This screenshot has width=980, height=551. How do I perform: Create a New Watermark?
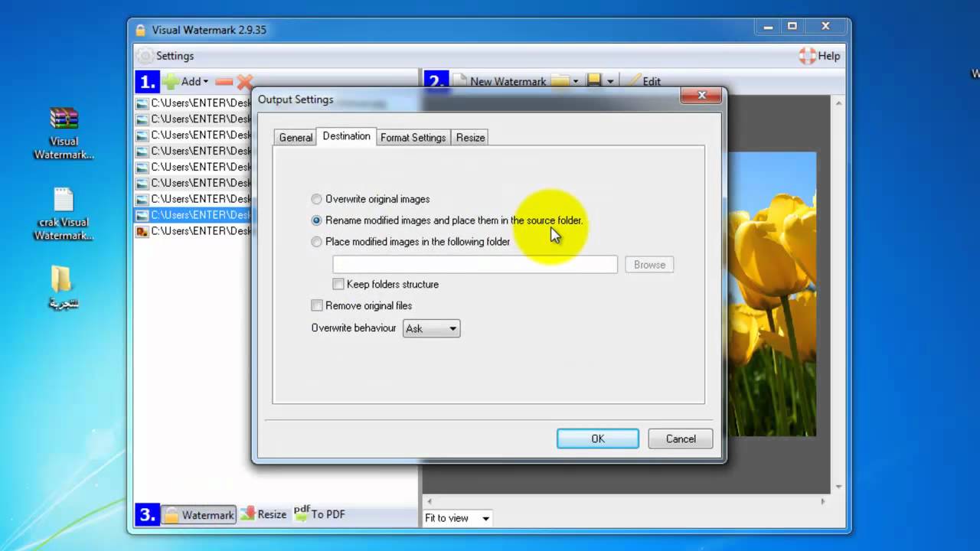coord(499,81)
